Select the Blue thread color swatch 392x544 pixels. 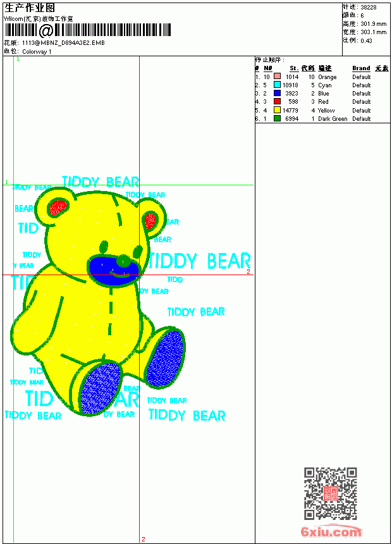tap(277, 92)
